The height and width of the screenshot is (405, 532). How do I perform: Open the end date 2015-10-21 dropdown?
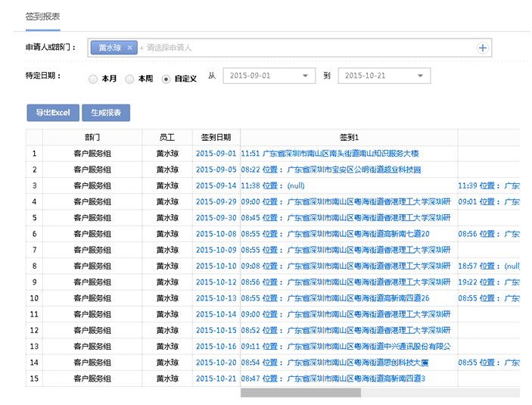[x=384, y=76]
